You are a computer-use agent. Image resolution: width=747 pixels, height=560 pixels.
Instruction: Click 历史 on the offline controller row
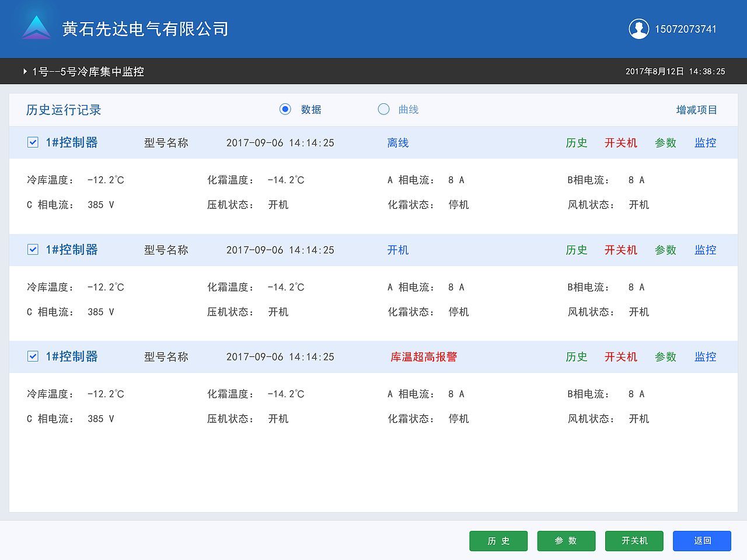[577, 142]
